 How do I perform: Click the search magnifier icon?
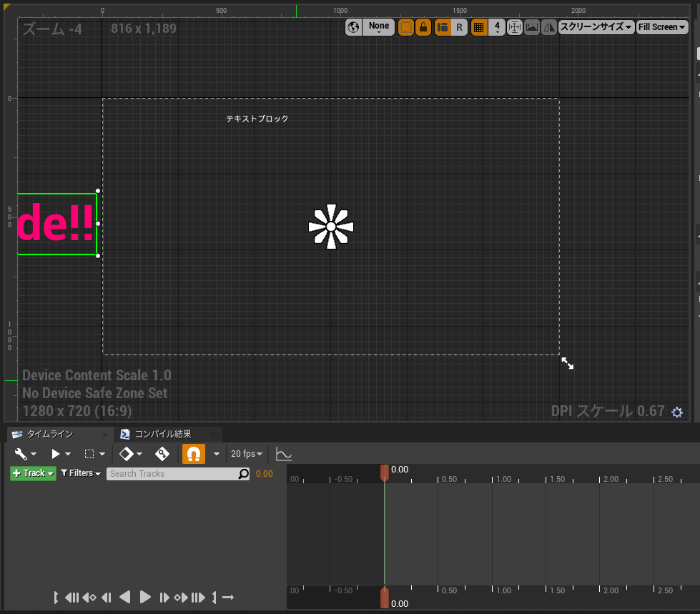pyautogui.click(x=243, y=474)
